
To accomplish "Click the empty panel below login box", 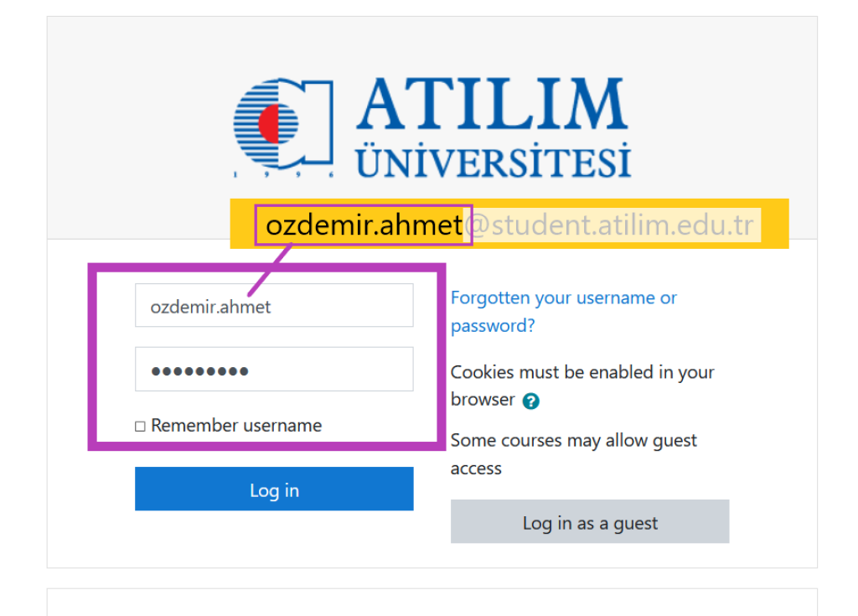I will tap(432, 603).
